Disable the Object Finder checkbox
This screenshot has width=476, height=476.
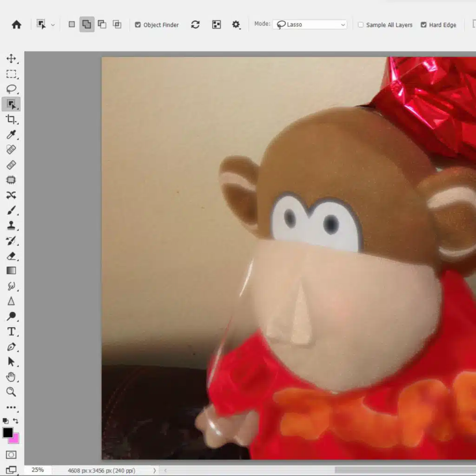(138, 25)
